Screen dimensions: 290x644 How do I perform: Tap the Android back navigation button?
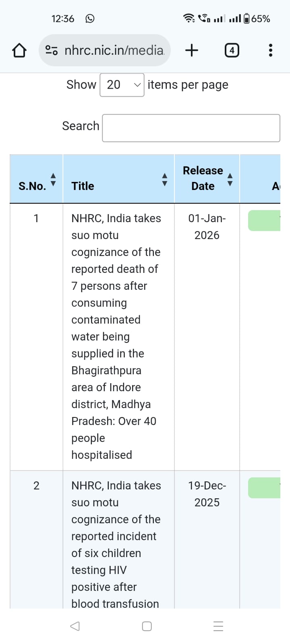coord(75,626)
